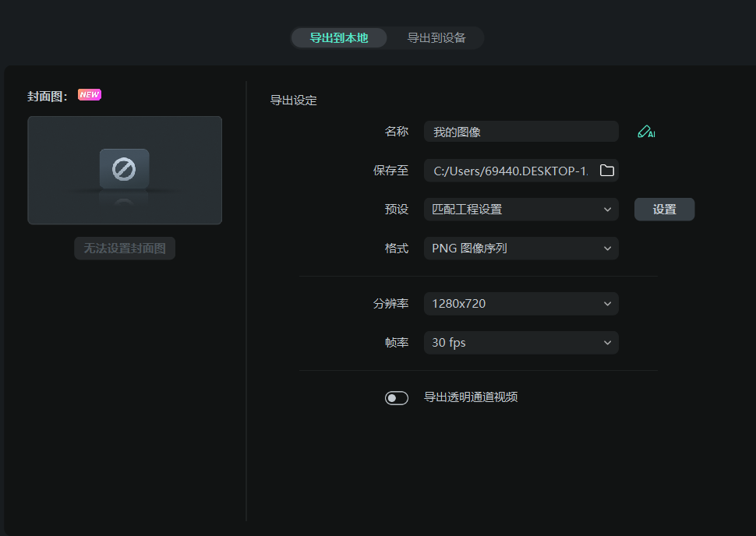
Task: Open the PNG 图像序列 format dropdown
Action: point(521,248)
